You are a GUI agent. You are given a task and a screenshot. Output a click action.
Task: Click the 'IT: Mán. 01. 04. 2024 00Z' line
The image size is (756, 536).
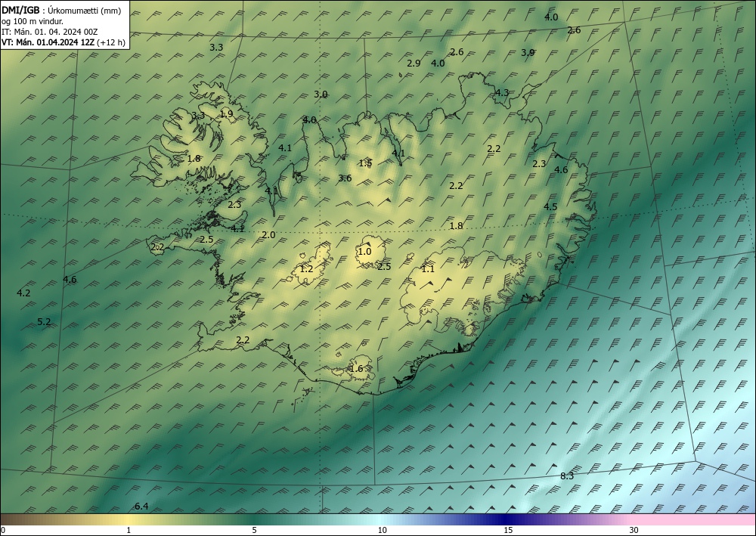[x=50, y=32]
